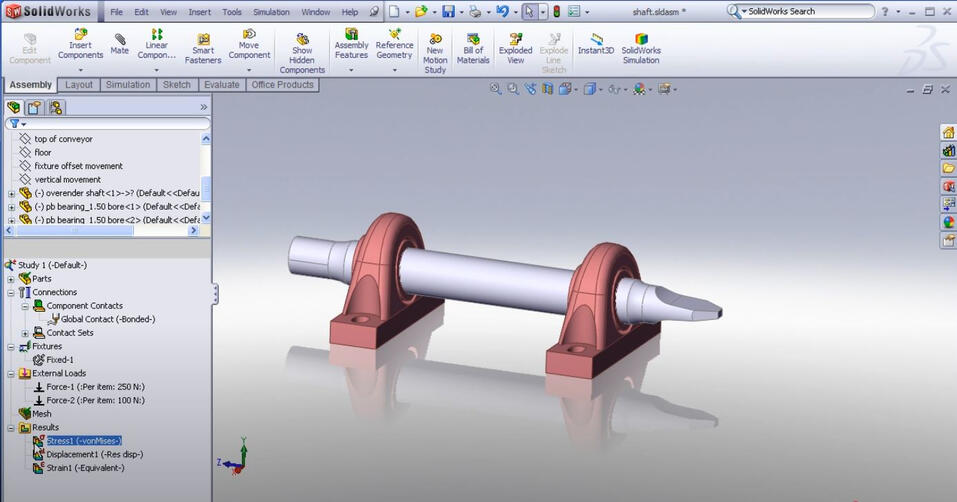Switch to the Evaluate tab
Screen dimensions: 957x502
pyautogui.click(x=222, y=85)
